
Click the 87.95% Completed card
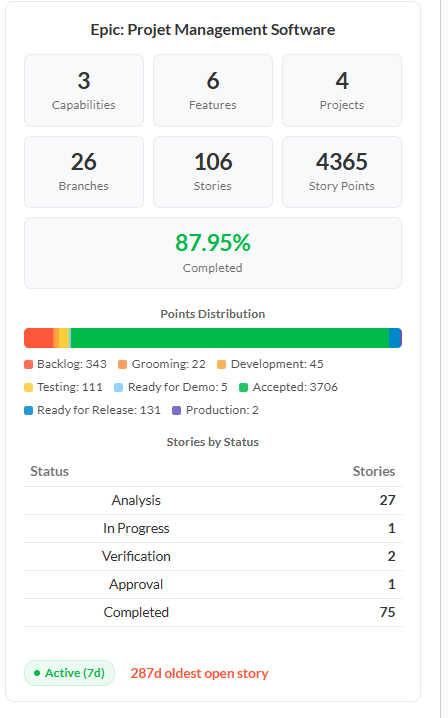[x=213, y=253]
